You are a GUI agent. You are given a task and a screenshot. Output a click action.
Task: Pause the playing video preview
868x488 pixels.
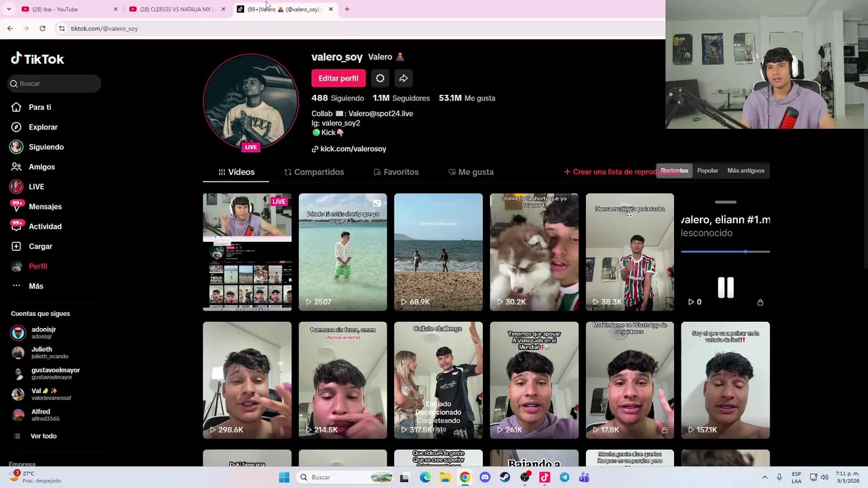[726, 287]
